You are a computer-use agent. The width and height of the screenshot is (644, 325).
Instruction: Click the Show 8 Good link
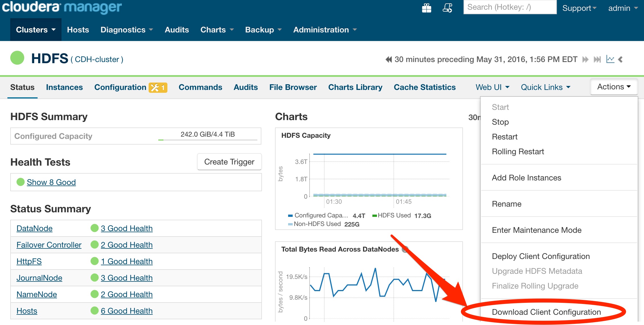[51, 182]
